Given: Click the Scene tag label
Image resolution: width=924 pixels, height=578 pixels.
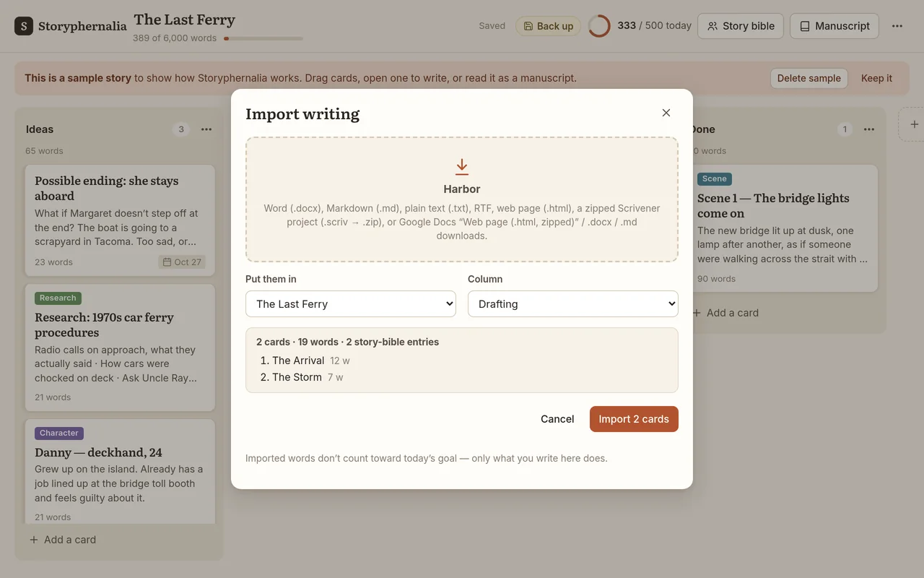Looking at the screenshot, I should (x=715, y=178).
